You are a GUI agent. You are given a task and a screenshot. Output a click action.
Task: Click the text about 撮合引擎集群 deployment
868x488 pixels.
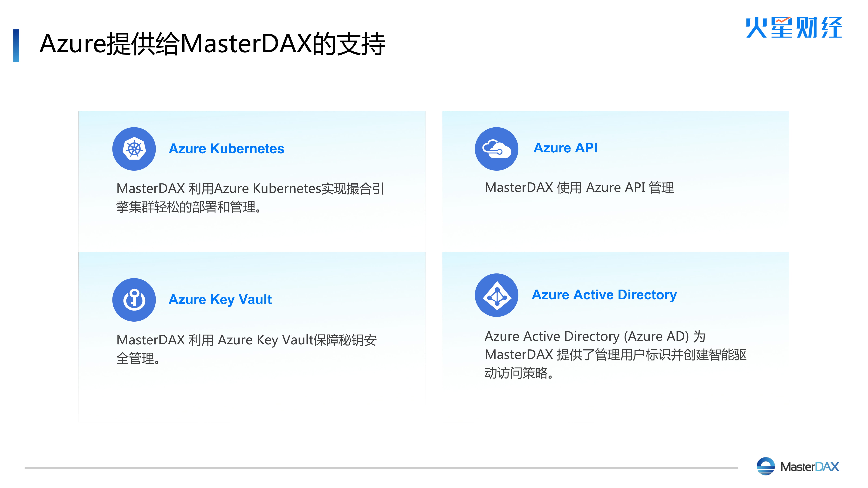(250, 198)
